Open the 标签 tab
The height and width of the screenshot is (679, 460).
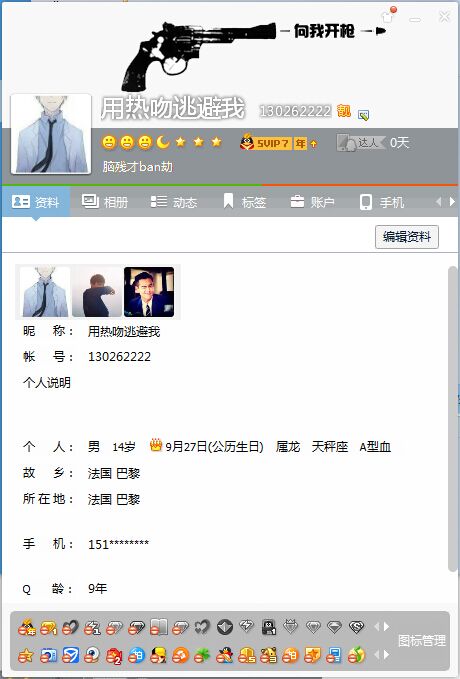(244, 202)
